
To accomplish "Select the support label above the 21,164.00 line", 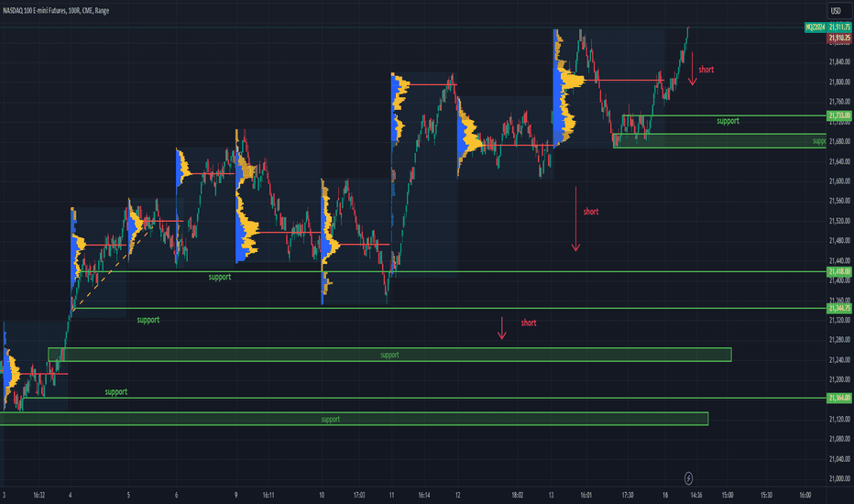I will (x=116, y=392).
